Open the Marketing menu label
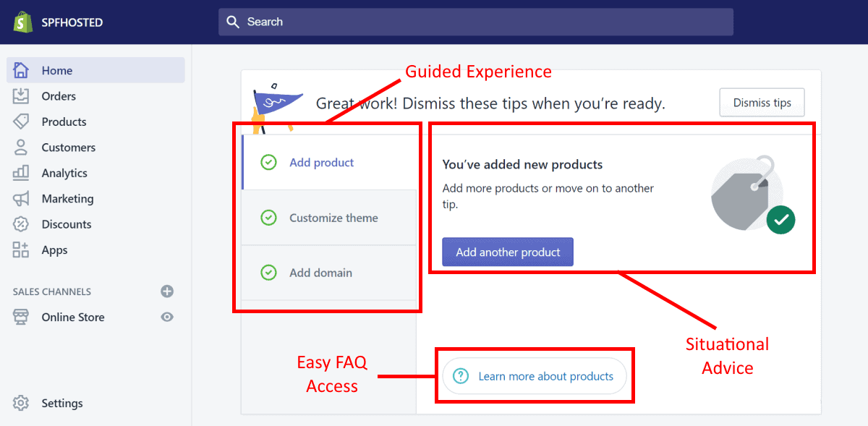The height and width of the screenshot is (426, 868). [x=67, y=199]
